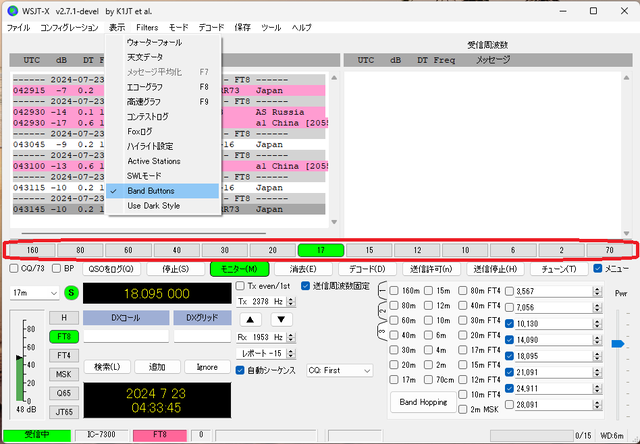Open the コンフィグレーション menu

tap(69, 28)
